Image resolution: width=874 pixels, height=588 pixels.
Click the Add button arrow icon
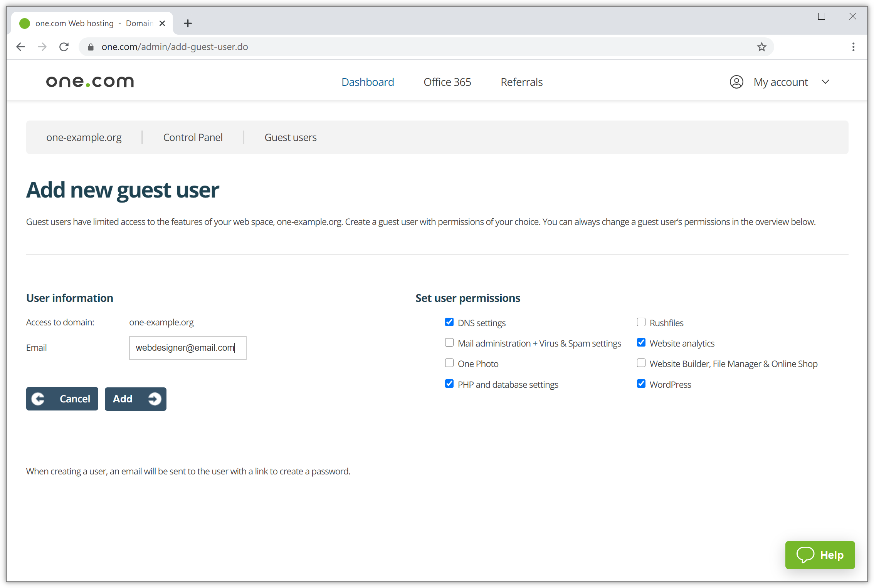tap(153, 398)
